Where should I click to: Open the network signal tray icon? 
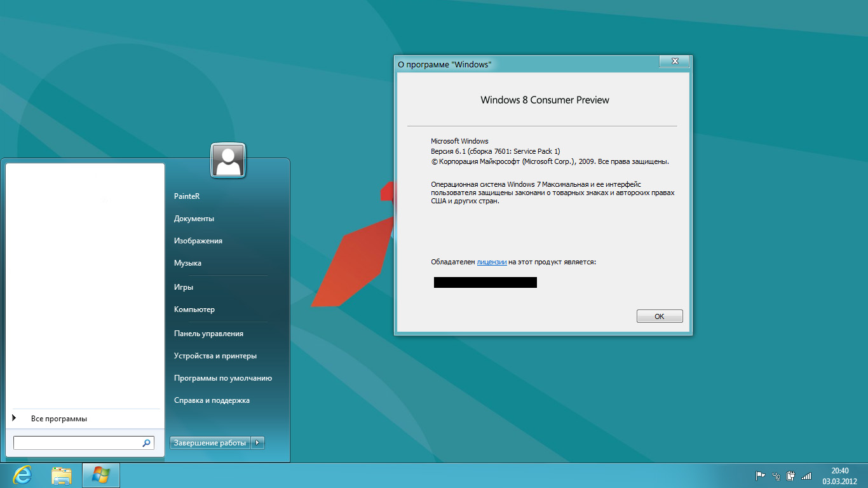pos(806,475)
